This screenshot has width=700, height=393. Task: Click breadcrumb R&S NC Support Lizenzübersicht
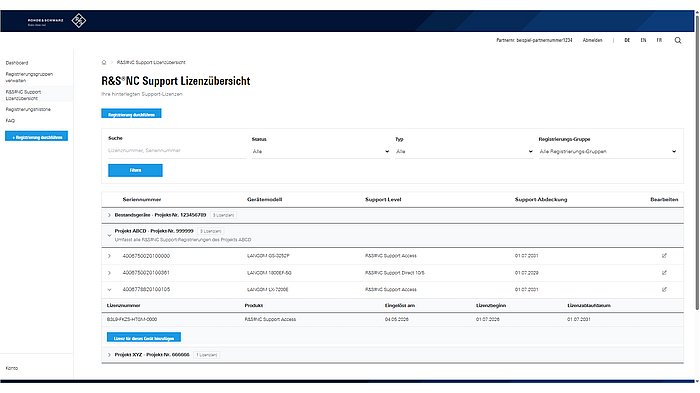(x=151, y=63)
